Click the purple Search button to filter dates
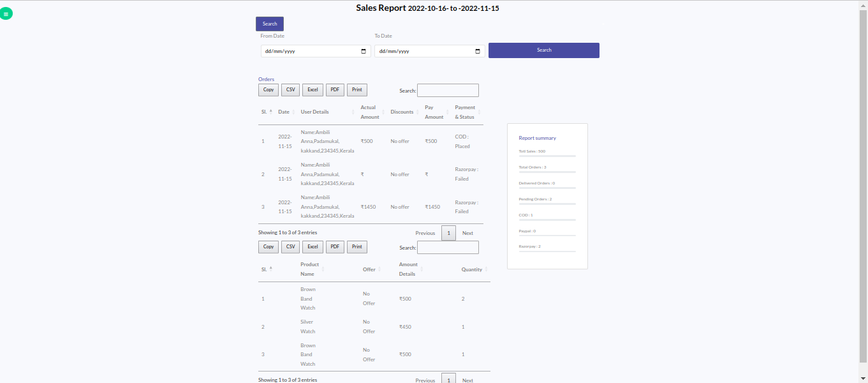Viewport: 868px width, 383px height. (x=543, y=50)
